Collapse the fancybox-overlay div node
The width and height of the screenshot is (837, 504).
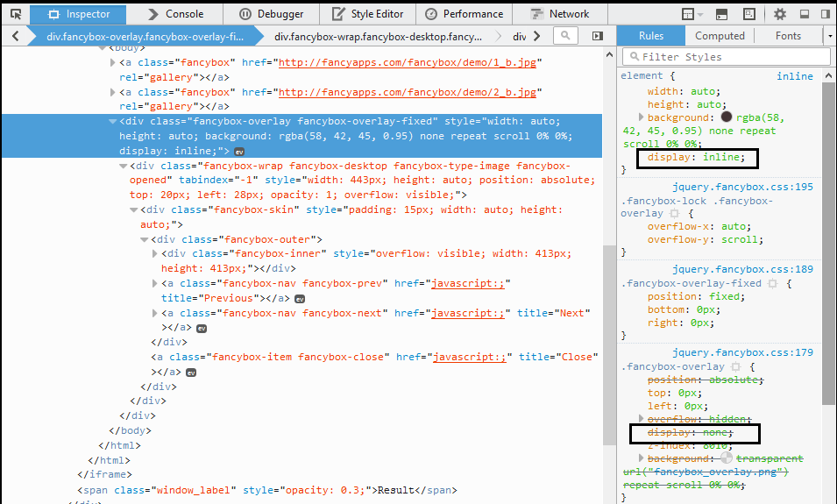point(113,121)
